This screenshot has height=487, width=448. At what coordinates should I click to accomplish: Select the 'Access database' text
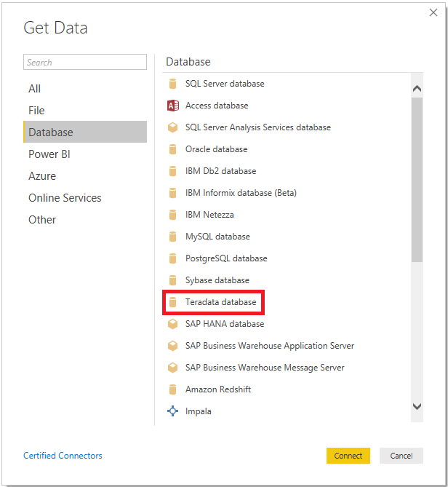pos(217,106)
